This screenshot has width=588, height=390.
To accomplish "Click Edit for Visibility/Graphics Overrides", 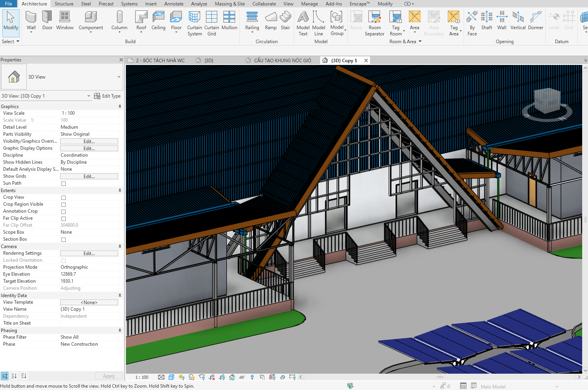I will pos(89,142).
